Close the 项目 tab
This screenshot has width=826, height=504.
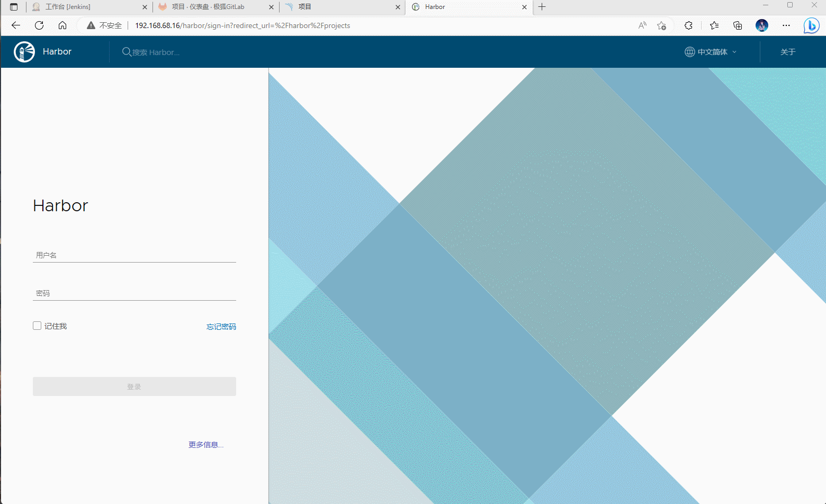pos(398,7)
